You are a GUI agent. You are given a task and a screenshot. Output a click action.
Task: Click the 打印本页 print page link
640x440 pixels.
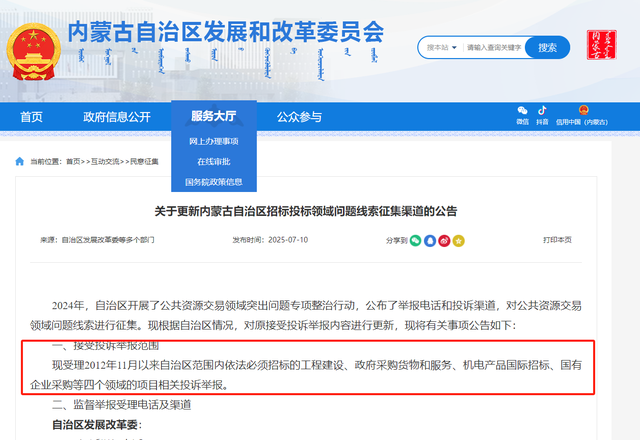tap(557, 241)
